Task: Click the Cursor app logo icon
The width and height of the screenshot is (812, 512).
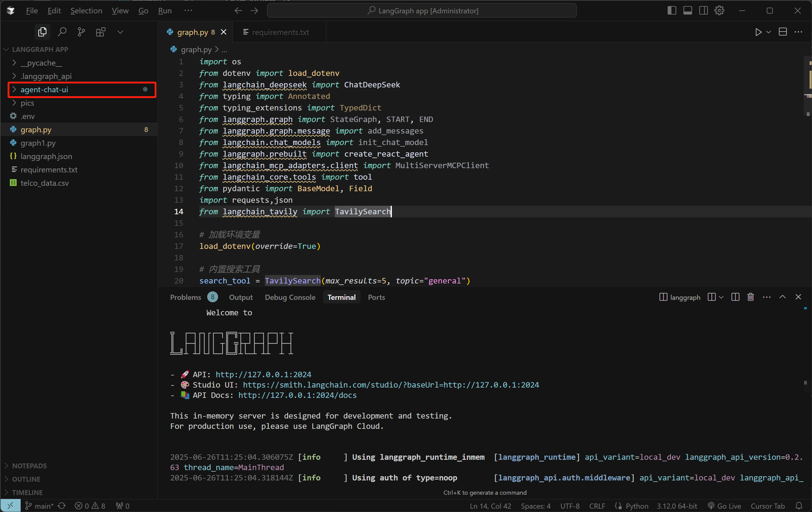Action: [x=10, y=10]
